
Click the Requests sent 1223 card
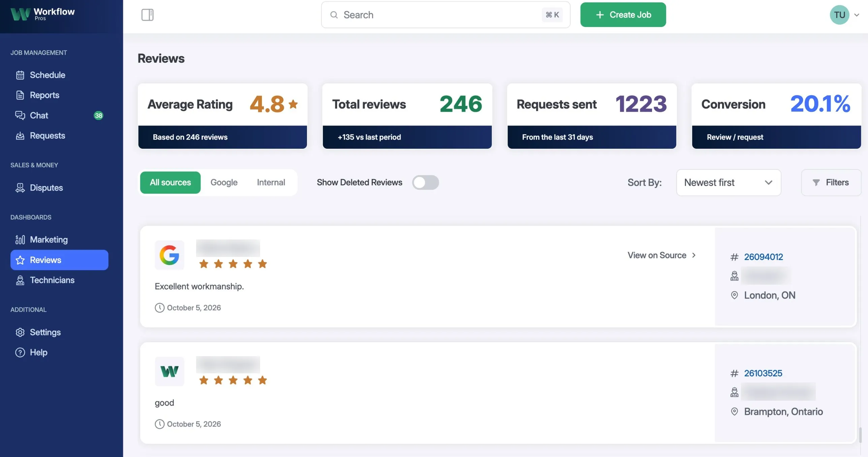pyautogui.click(x=592, y=116)
